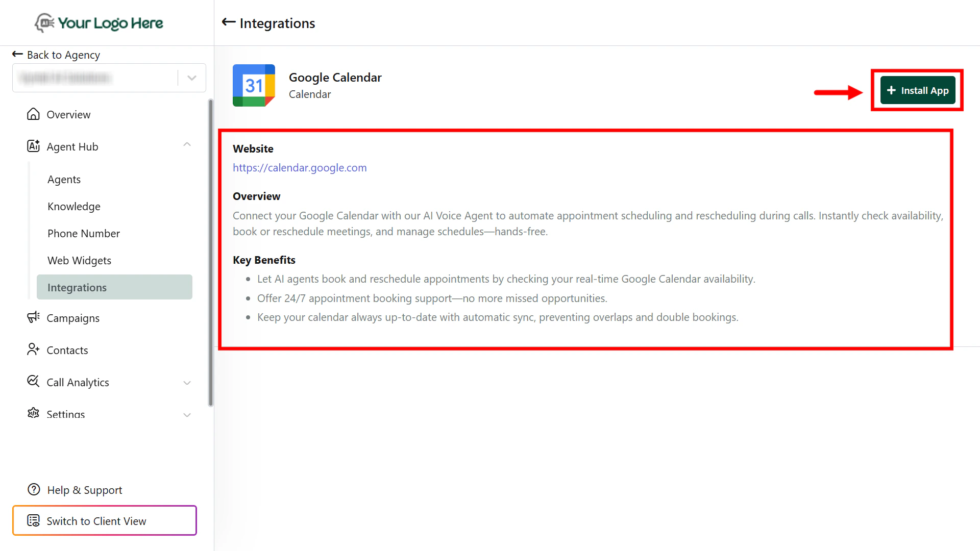Expand the Settings submenu chevron
980x551 pixels.
[x=187, y=415]
